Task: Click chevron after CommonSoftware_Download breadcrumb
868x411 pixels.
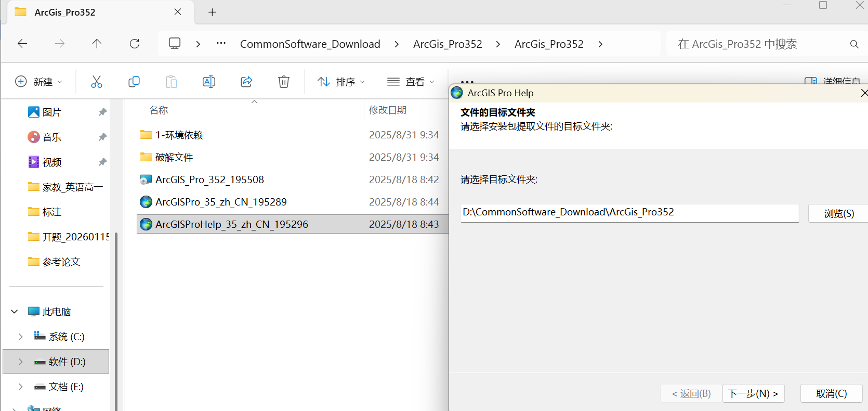Action: click(397, 44)
